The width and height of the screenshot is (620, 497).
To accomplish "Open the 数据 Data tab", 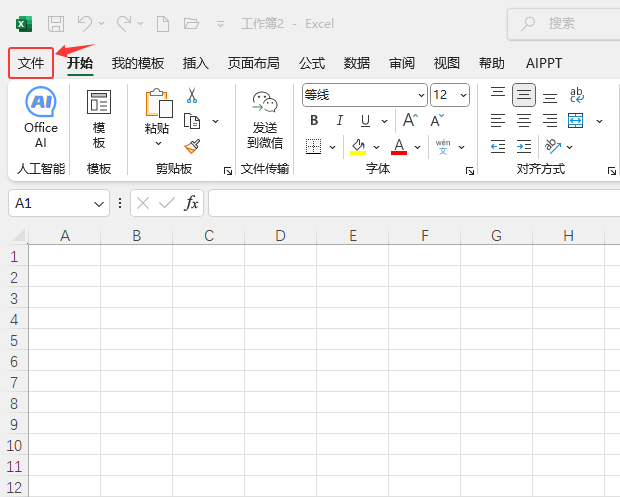I will (357, 63).
